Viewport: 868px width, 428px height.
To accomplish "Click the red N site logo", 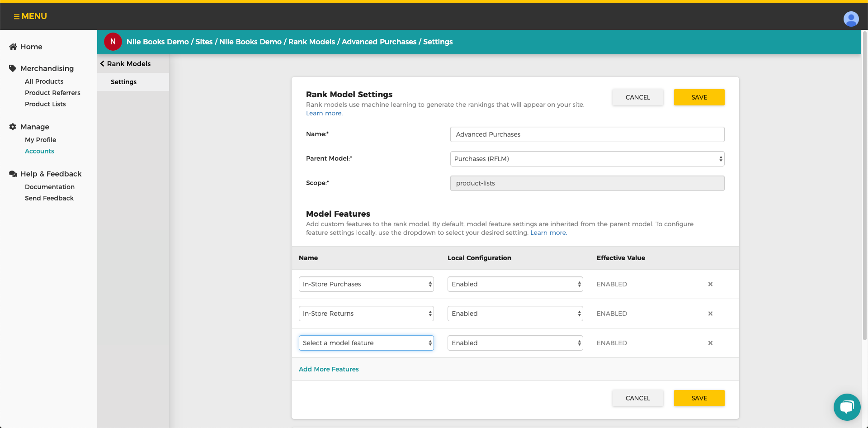I will [113, 42].
